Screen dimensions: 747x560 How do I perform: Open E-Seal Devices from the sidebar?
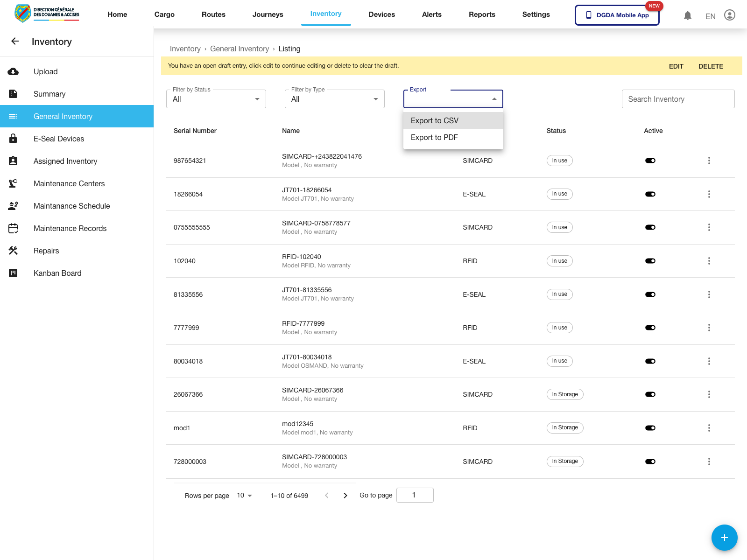pyautogui.click(x=58, y=139)
